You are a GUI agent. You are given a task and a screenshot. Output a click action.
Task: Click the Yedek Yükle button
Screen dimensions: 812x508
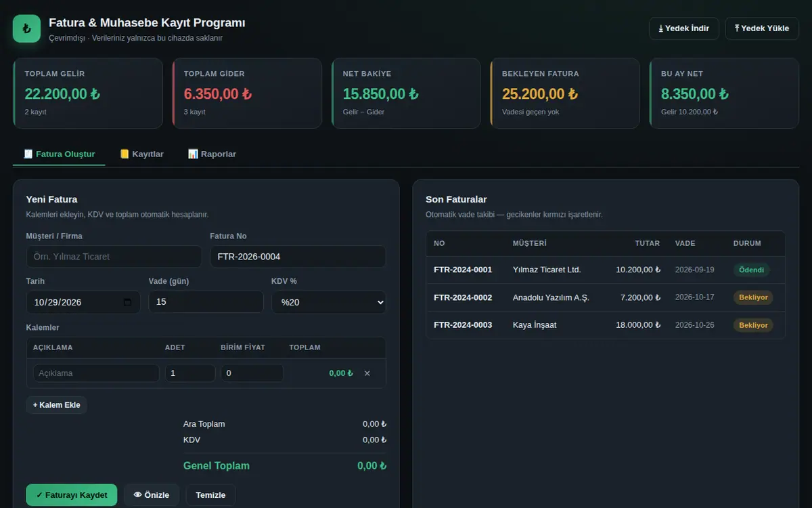(762, 28)
